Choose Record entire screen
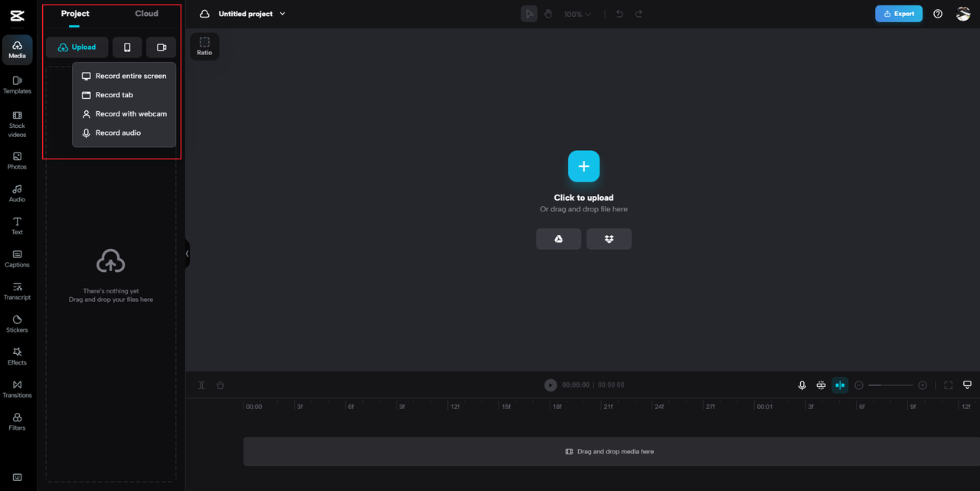Viewport: 980px width, 491px height. 124,76
